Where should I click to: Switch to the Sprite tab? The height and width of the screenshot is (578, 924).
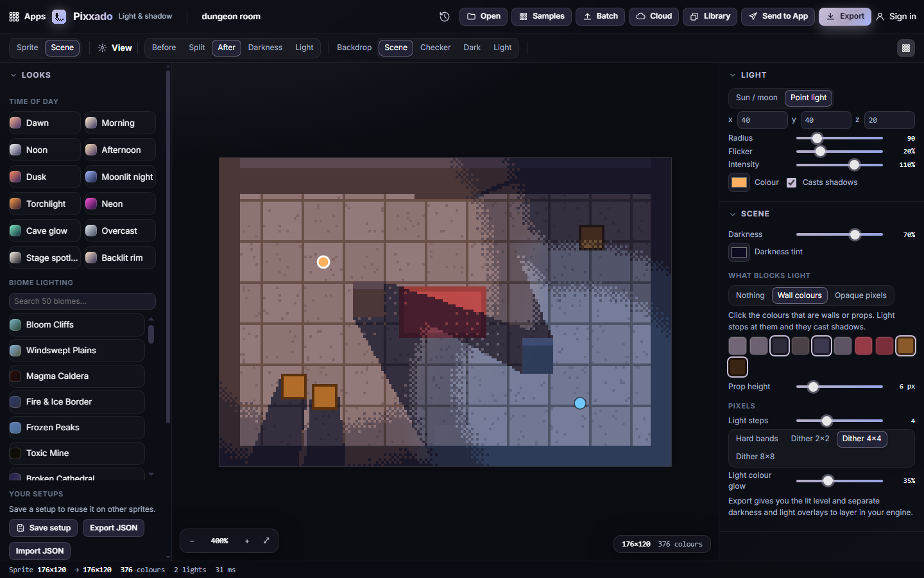[x=28, y=48]
